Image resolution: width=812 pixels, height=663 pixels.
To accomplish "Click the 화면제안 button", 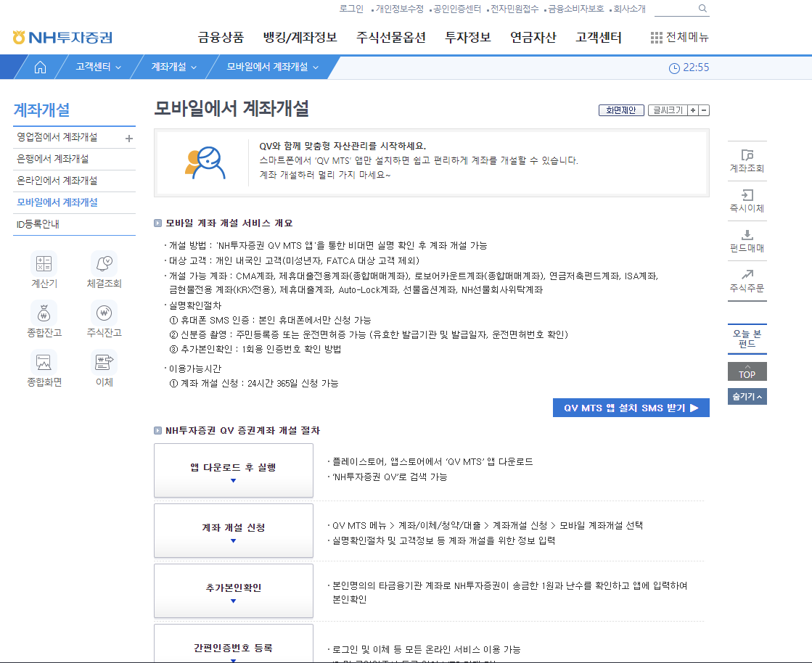I will point(621,110).
